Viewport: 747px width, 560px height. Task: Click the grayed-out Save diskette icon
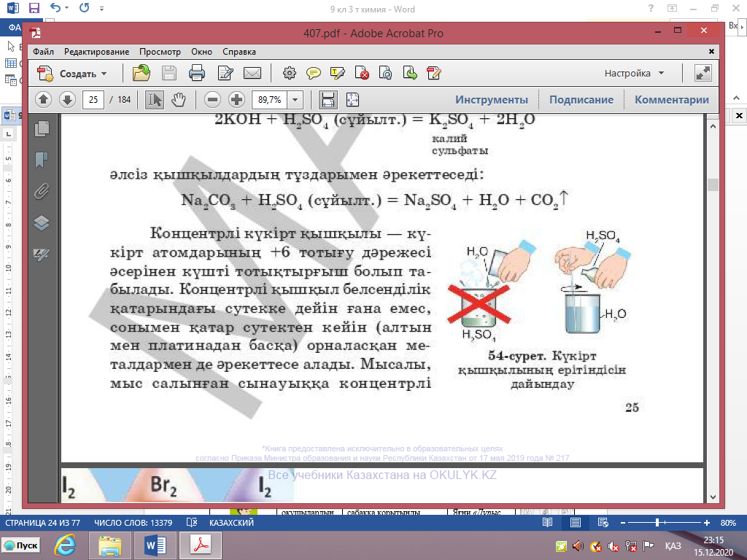pyautogui.click(x=169, y=74)
